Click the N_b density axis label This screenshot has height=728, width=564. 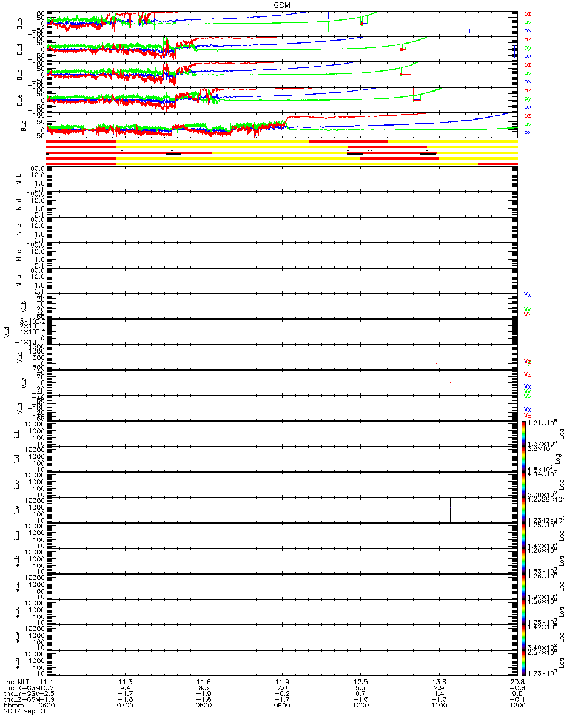[20, 178]
